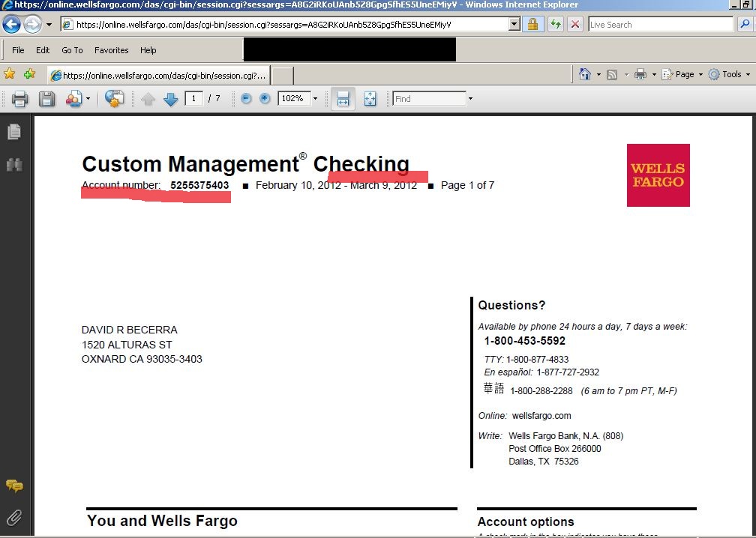Print the PDF with the toolbar printer icon
The width and height of the screenshot is (756, 538).
click(19, 99)
